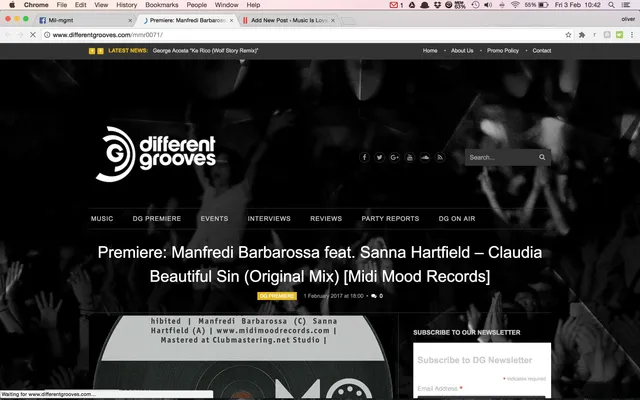Click the comments bubble icon under title
Viewport: 640px width, 400px height.
[373, 296]
